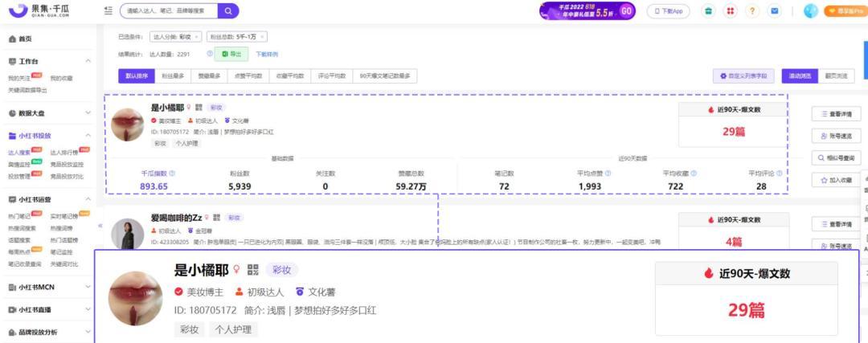Sort by 90天爆文笔记数最多
This screenshot has width=868, height=343.
tap(385, 76)
